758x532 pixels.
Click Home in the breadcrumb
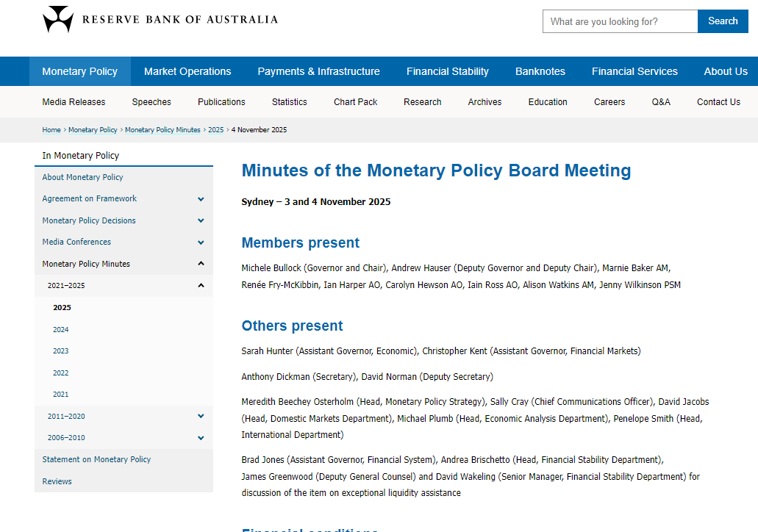point(51,130)
